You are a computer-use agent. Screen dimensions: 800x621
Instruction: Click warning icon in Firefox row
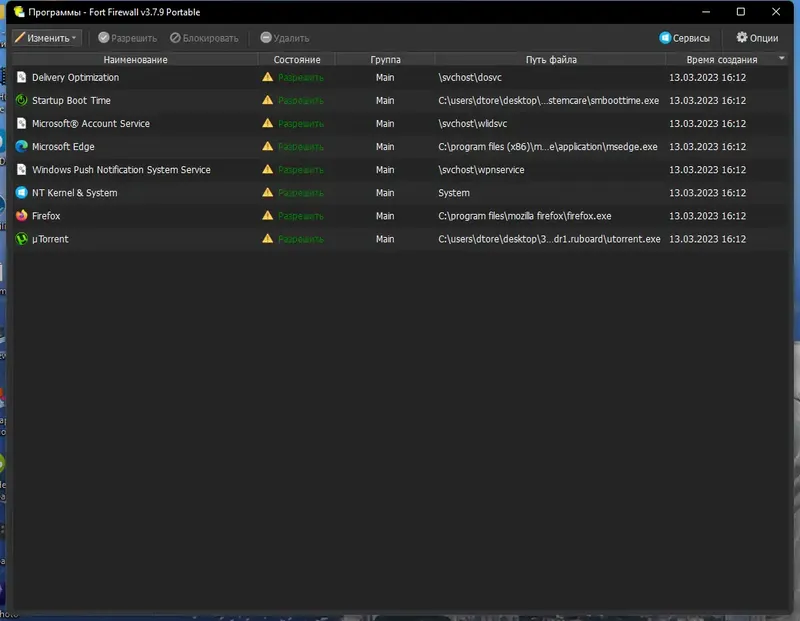pyautogui.click(x=267, y=215)
